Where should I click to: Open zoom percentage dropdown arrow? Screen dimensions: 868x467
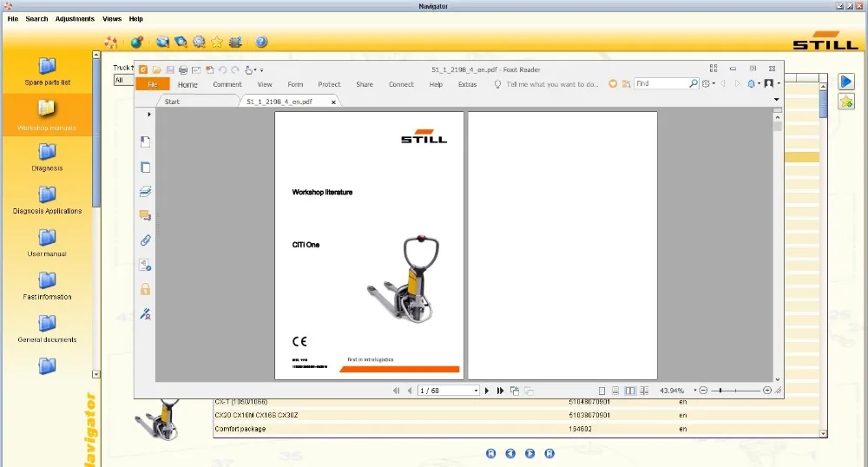point(694,391)
